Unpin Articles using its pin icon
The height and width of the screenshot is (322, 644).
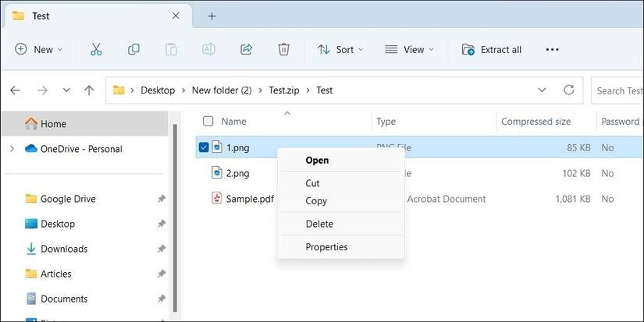click(162, 274)
